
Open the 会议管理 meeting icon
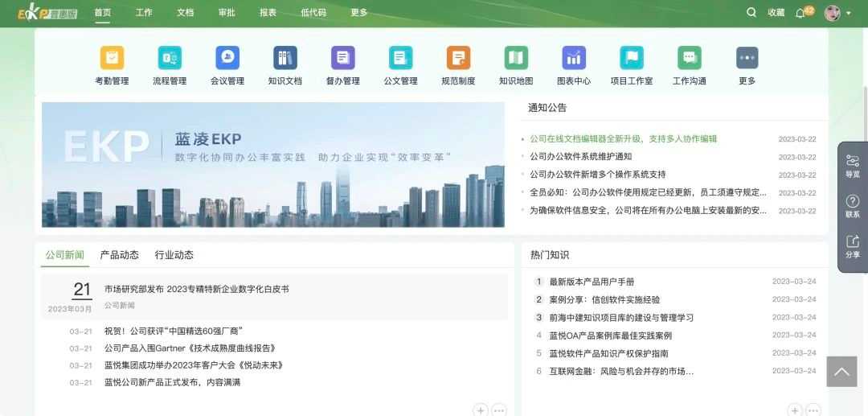[x=227, y=58]
